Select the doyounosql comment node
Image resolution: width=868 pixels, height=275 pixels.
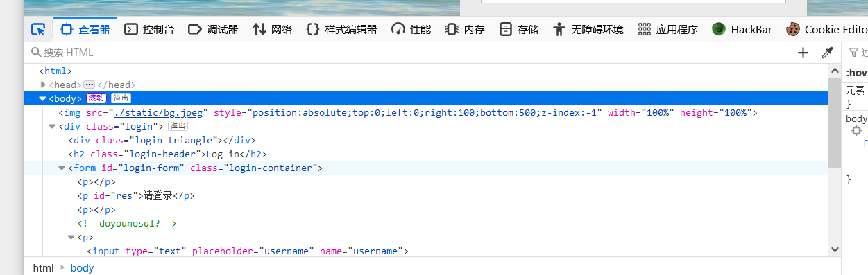[x=127, y=223]
